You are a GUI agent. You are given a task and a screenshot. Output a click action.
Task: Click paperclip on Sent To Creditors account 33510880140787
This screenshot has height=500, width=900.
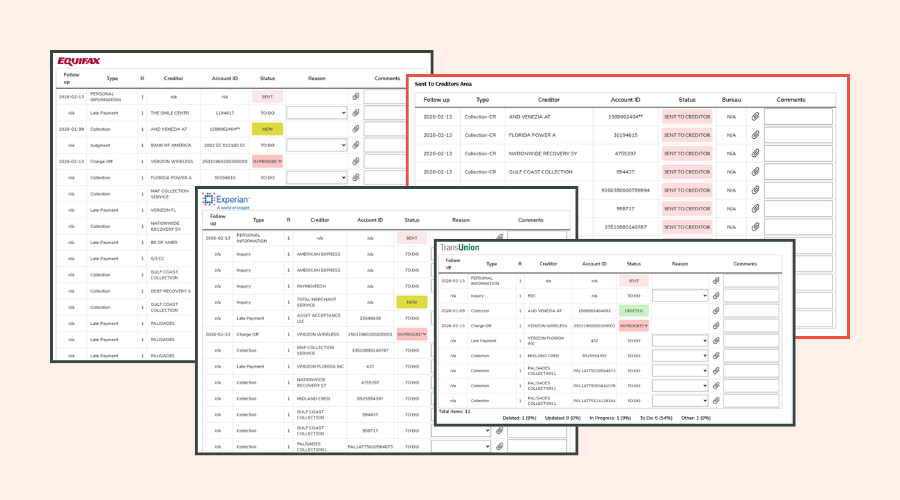click(x=755, y=227)
